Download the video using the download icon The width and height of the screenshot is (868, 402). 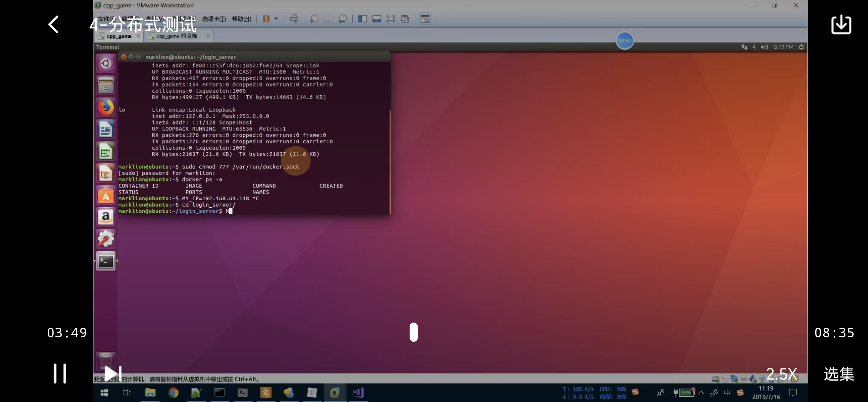841,24
